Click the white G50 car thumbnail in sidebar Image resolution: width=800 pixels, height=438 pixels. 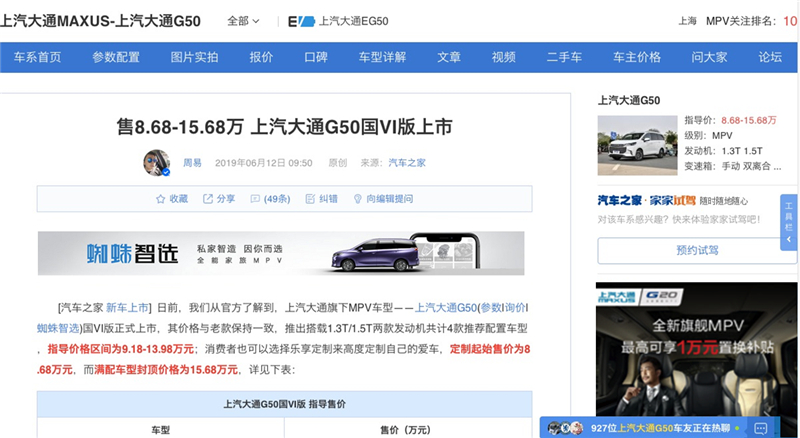tap(637, 145)
